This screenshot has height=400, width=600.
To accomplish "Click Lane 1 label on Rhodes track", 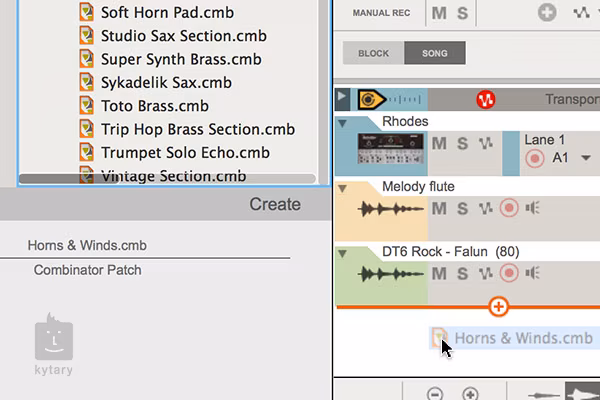I will [x=544, y=140].
